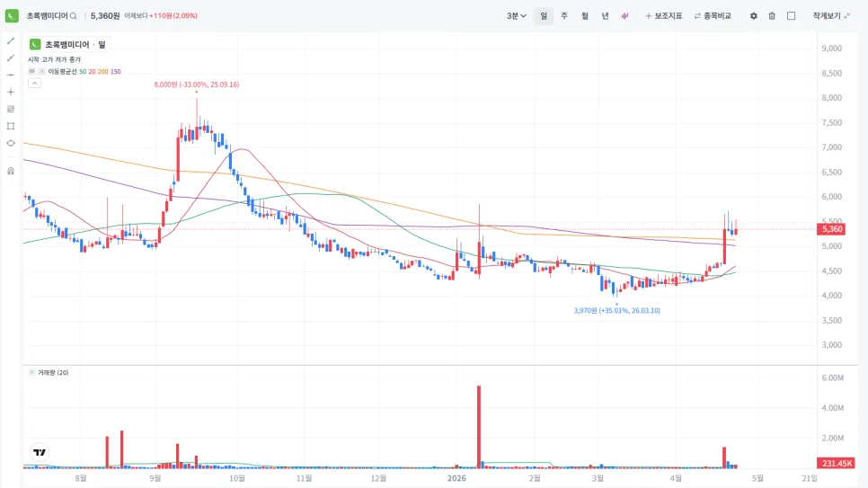Viewport: 868px width, 488px height.
Task: Collapse the indicator legend chevron
Action: [x=34, y=83]
